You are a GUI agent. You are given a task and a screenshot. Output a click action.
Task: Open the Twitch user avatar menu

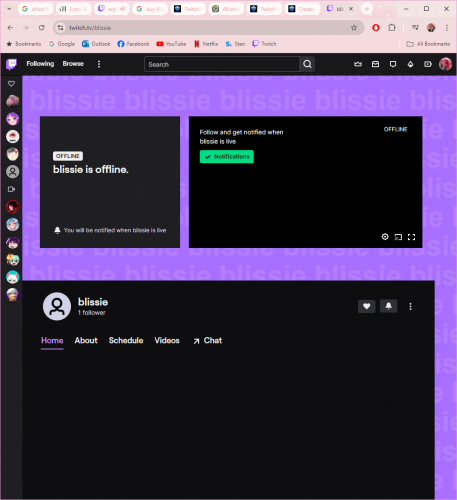(445, 64)
